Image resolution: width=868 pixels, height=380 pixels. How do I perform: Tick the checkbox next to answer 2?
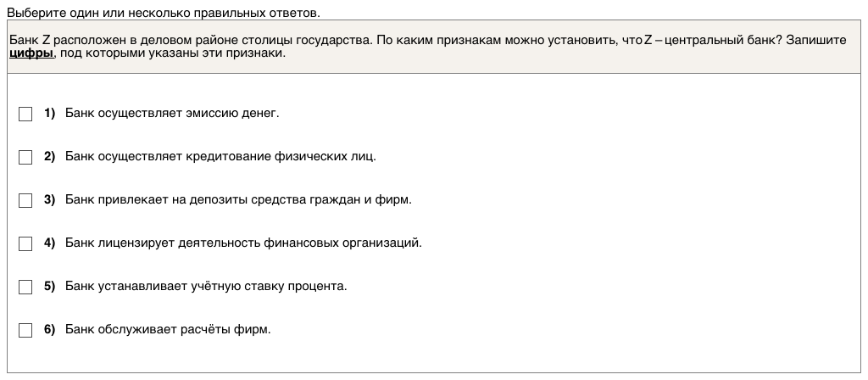pyautogui.click(x=25, y=157)
